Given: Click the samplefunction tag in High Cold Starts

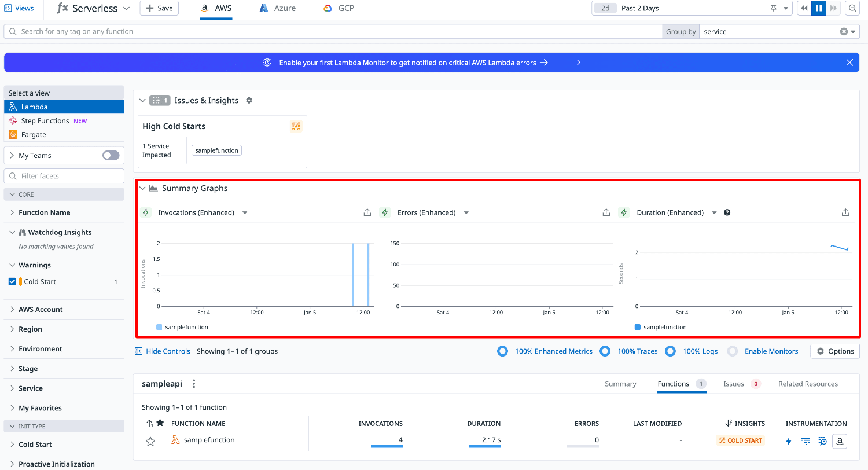Looking at the screenshot, I should click(216, 150).
